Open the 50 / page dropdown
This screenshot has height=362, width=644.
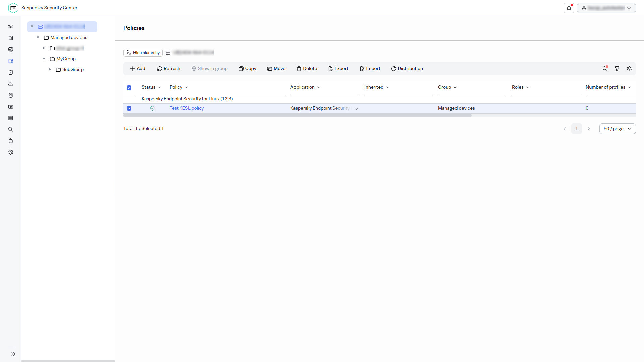[617, 129]
